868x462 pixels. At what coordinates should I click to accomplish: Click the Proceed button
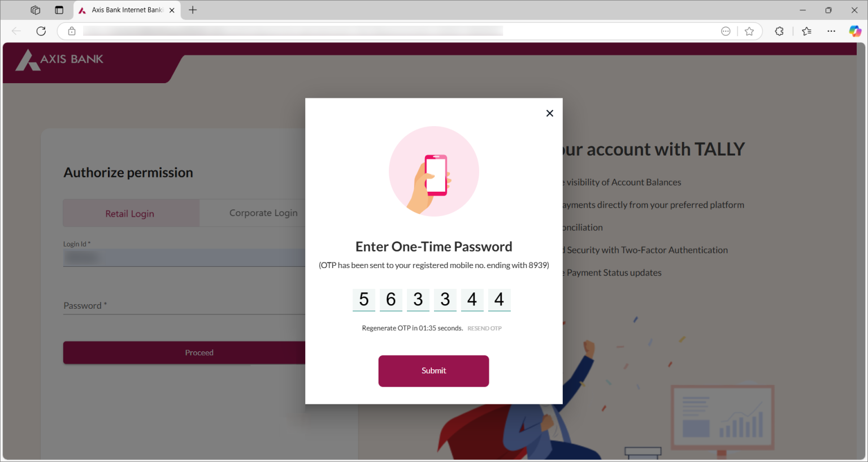click(x=199, y=352)
